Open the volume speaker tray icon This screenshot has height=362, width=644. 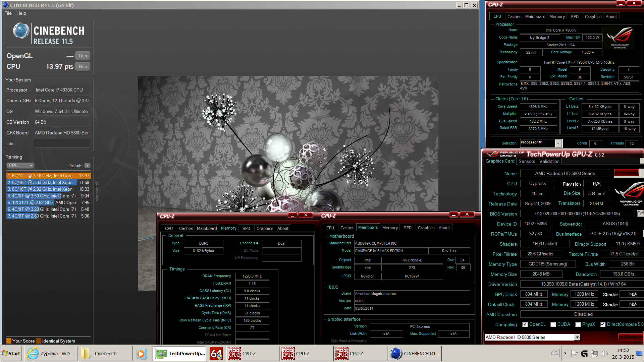[604, 353]
